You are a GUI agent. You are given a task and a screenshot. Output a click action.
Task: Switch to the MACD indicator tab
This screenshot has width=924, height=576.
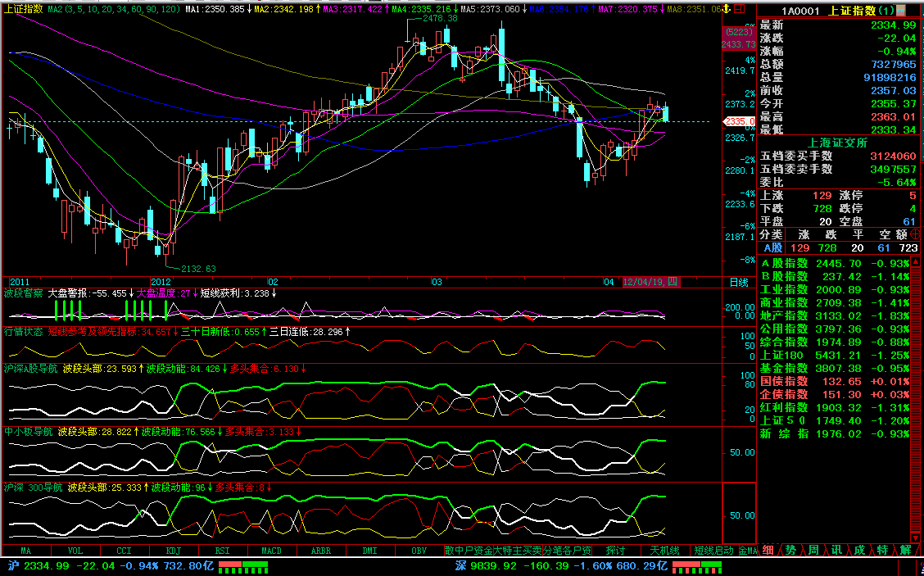tap(271, 551)
